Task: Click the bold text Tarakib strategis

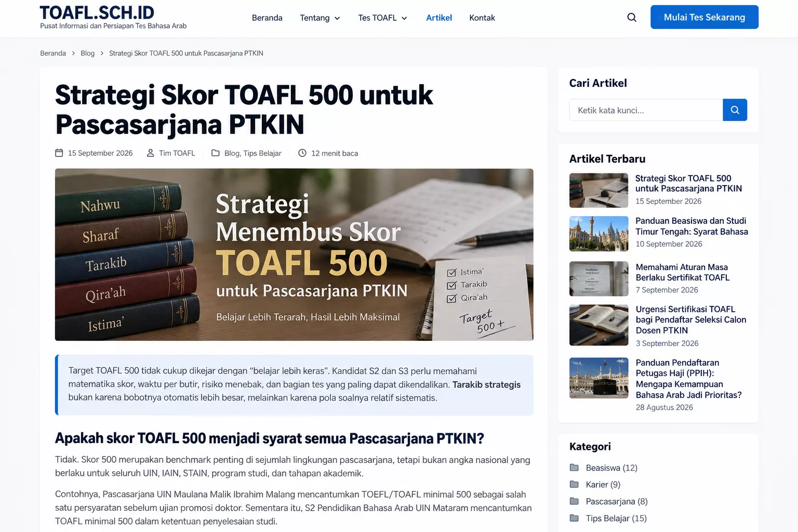Action: pos(486,384)
